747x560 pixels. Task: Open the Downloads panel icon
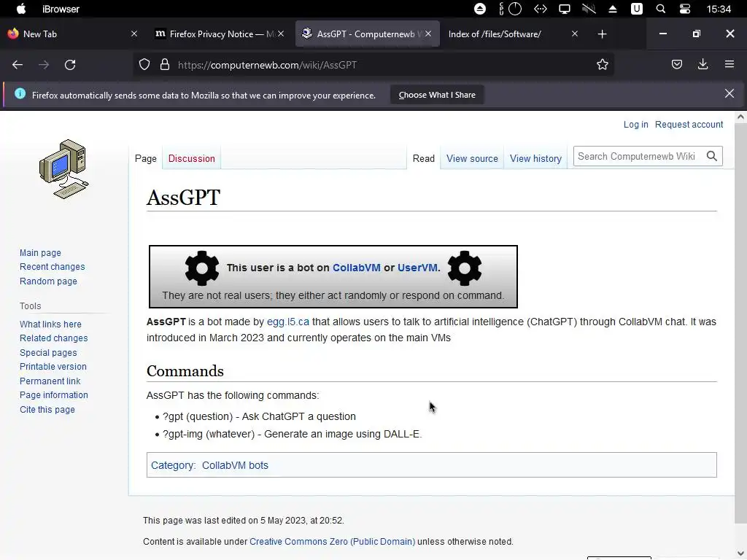coord(703,64)
